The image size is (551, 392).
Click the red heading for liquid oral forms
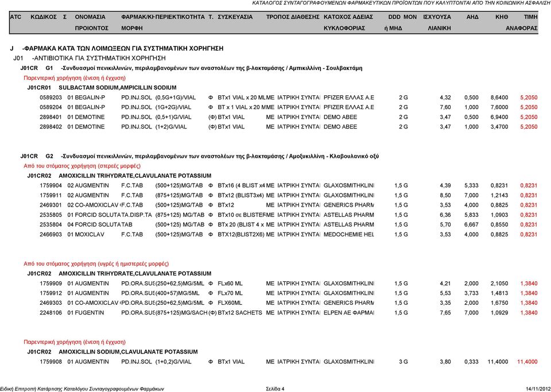(x=96, y=264)
